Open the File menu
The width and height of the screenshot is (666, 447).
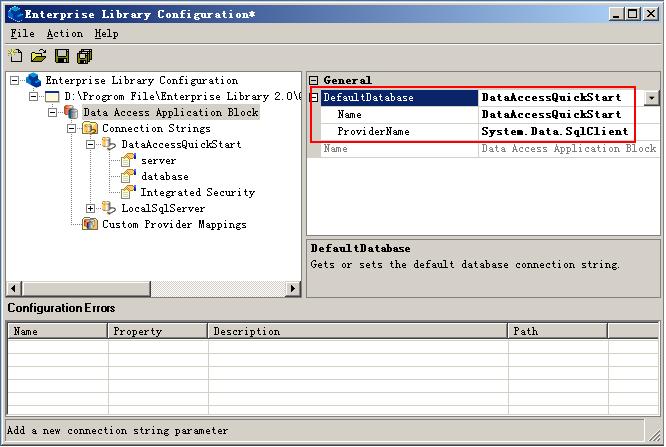click(x=22, y=33)
